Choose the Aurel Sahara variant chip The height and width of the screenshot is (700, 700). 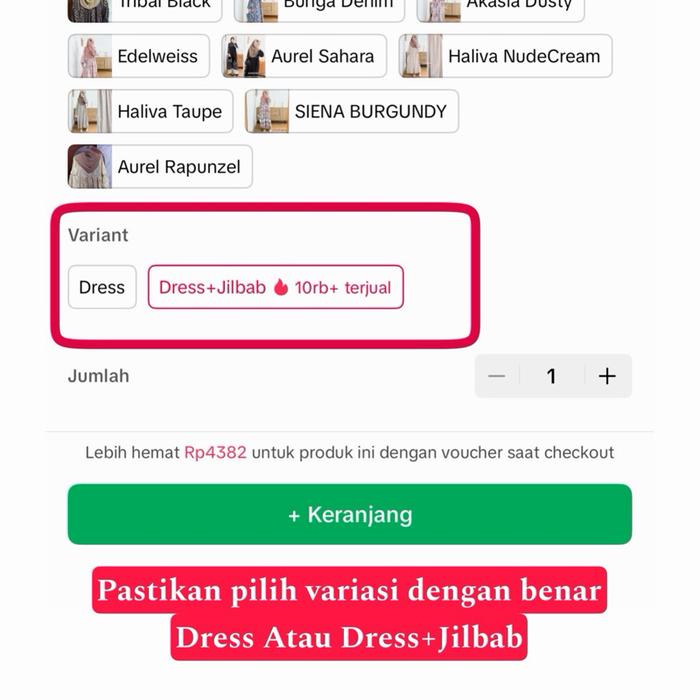pos(304,56)
